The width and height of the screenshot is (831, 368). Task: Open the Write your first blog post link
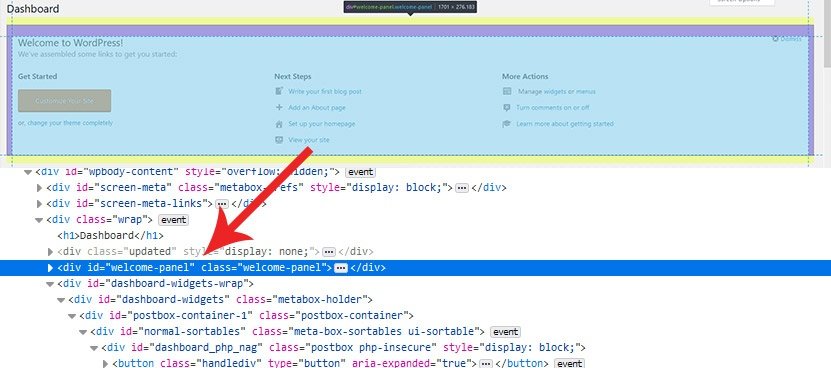tap(325, 91)
